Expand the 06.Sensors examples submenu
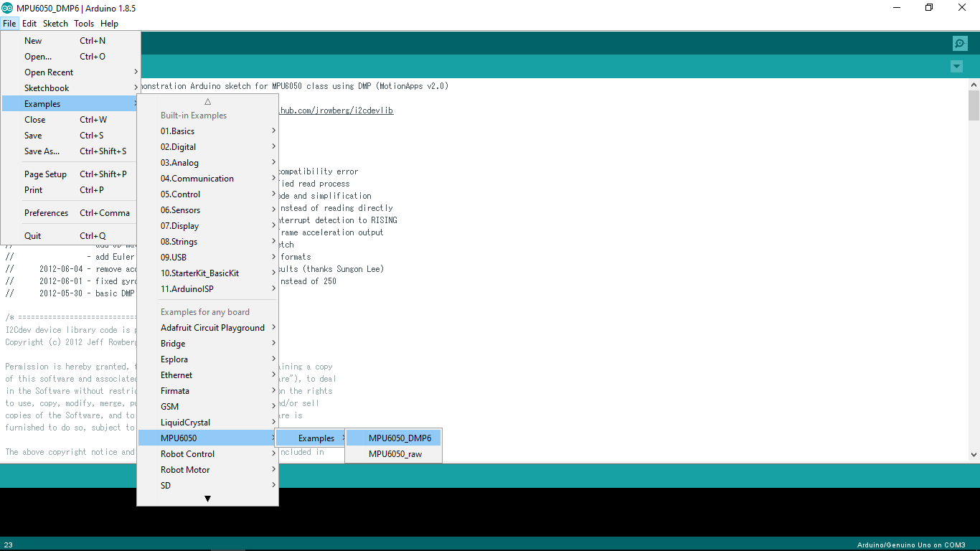Viewport: 980px width, 551px height. coord(207,209)
